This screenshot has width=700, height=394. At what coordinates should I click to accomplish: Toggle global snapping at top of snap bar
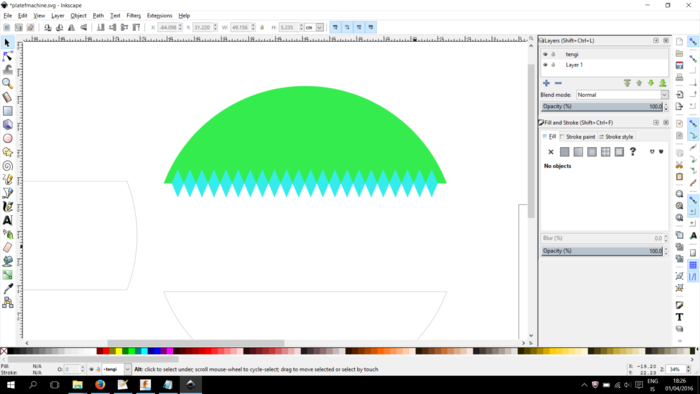pos(692,41)
